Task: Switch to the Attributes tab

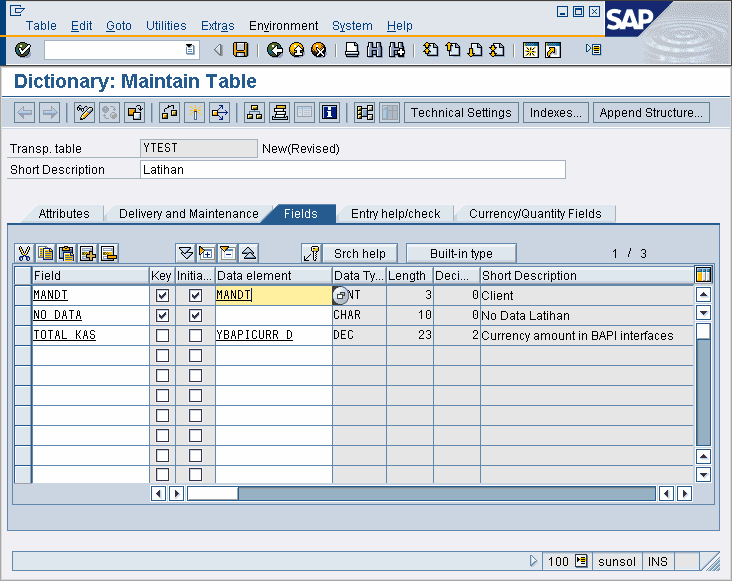Action: point(64,214)
